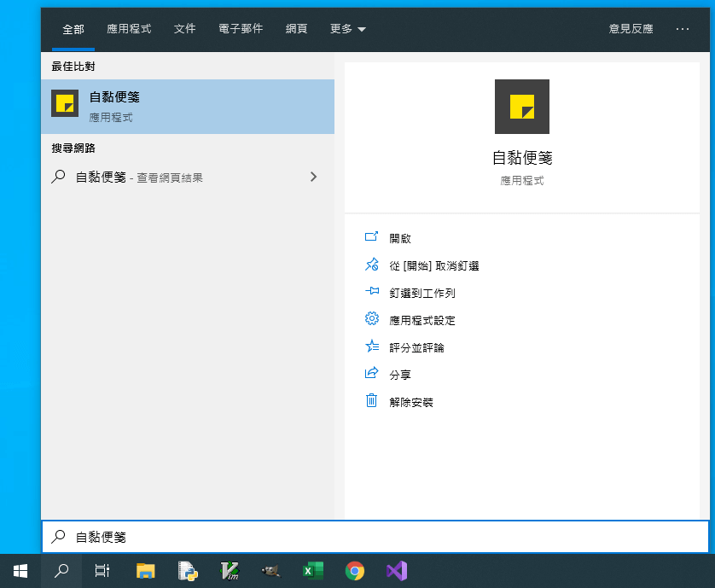The height and width of the screenshot is (588, 715).
Task: Click the uninstall trash can icon
Action: coord(372,400)
